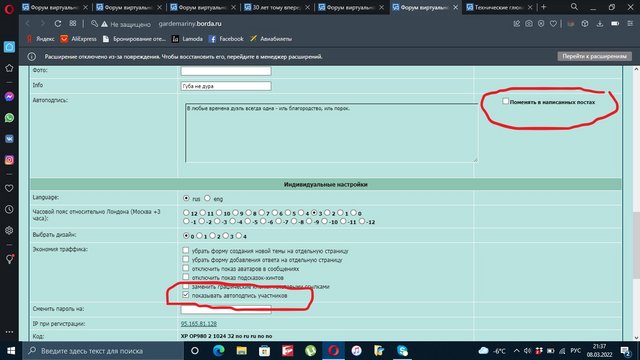Image resolution: width=640 pixels, height=360 pixels.
Task: Check 'отключить показ подсказок-хинтов' option
Action: pos(186,277)
